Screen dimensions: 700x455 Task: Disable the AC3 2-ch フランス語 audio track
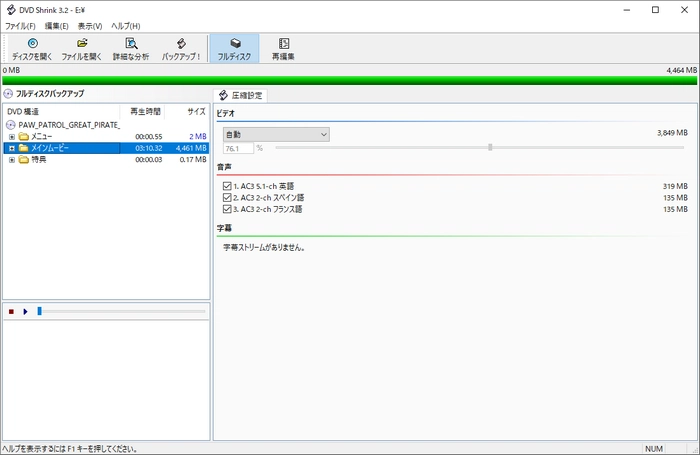(x=228, y=209)
